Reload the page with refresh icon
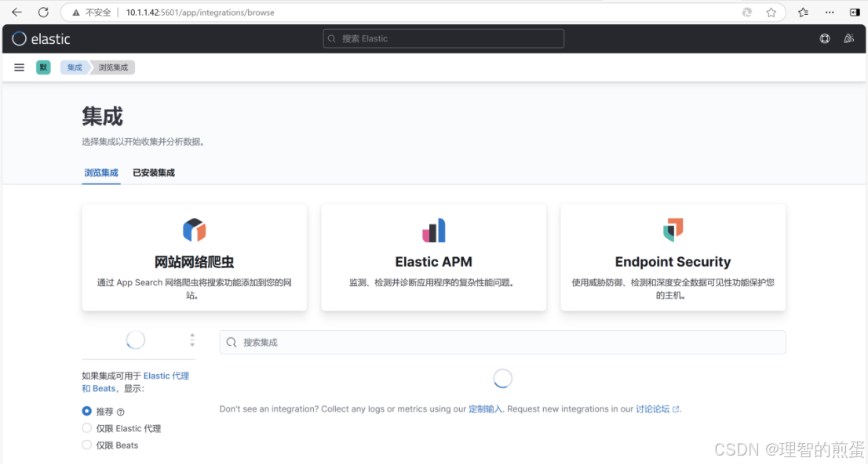The width and height of the screenshot is (868, 465). (43, 13)
